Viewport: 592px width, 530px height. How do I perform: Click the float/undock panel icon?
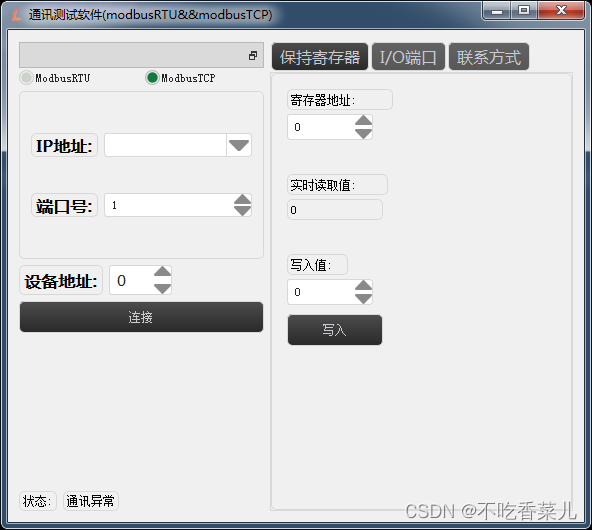tap(253, 55)
